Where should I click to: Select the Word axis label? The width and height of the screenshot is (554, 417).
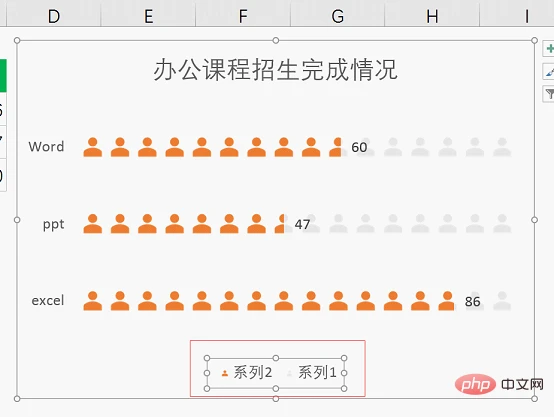(x=46, y=147)
